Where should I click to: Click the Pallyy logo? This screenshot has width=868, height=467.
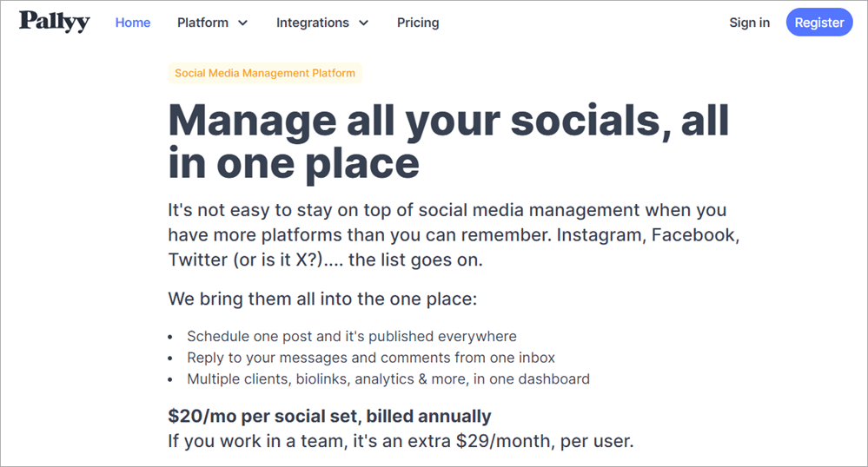point(55,22)
